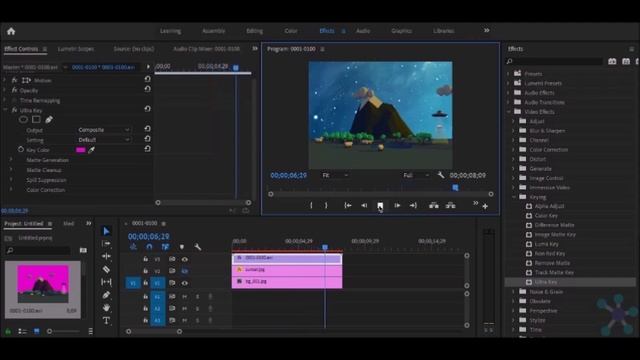Go to the Home screen icon
Image resolution: width=640 pixels, height=360 pixels.
click(x=11, y=31)
